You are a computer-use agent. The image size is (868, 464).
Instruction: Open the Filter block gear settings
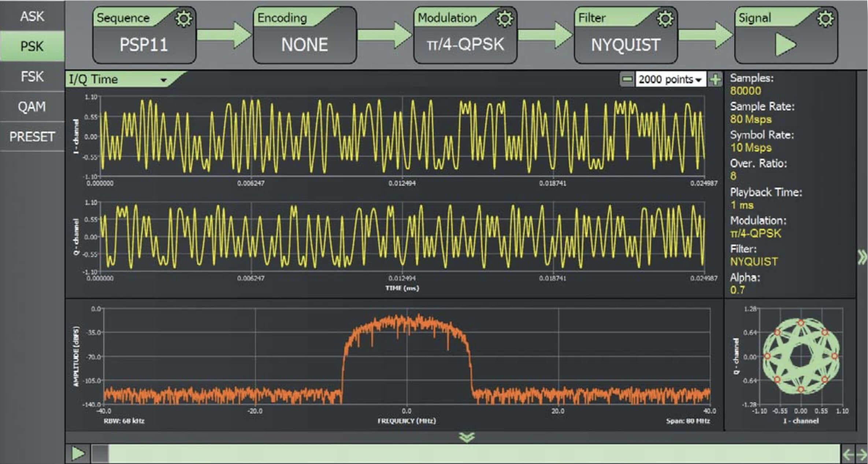tap(665, 19)
